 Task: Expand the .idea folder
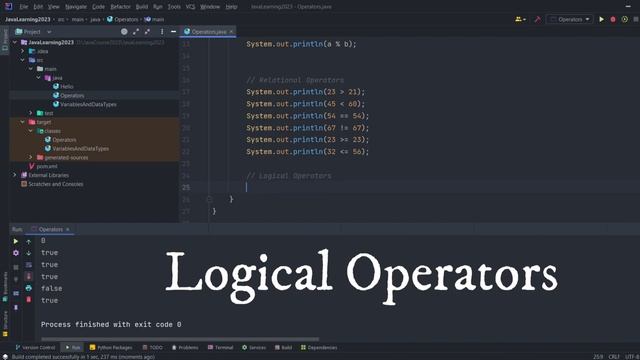click(x=23, y=51)
